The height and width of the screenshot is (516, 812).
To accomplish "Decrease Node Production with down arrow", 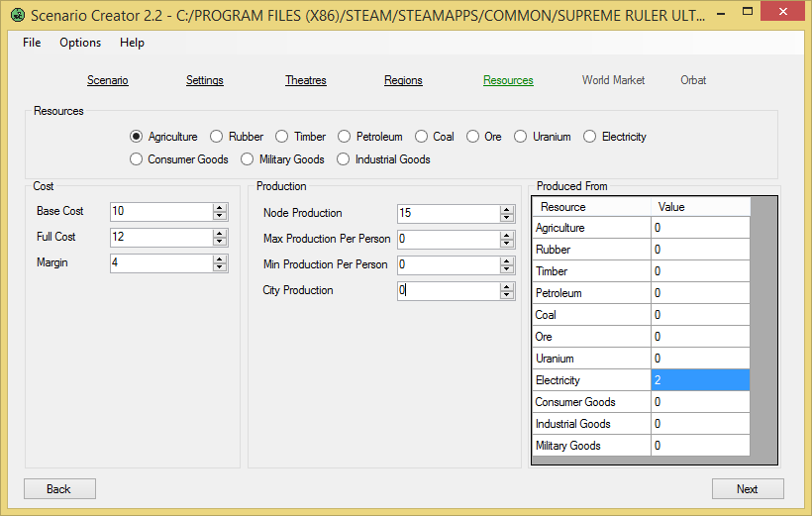I will (507, 218).
